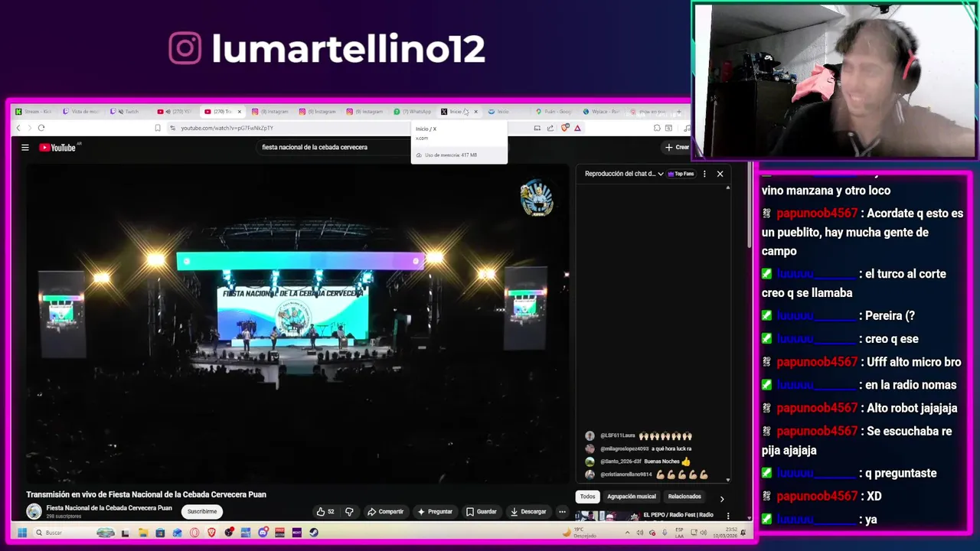Like the video with thumbs up
980x551 pixels.
(x=325, y=511)
